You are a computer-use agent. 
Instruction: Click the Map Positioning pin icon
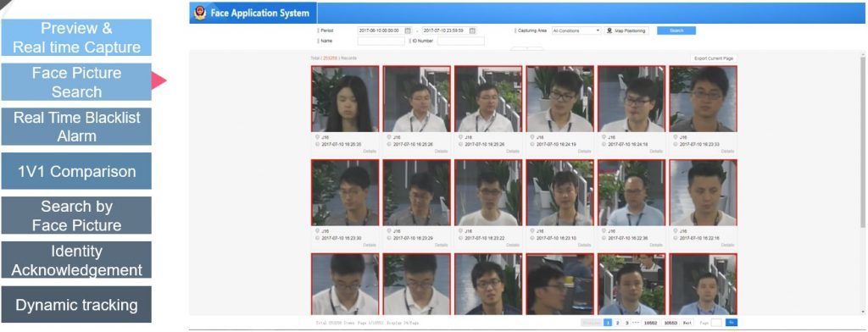tap(609, 31)
